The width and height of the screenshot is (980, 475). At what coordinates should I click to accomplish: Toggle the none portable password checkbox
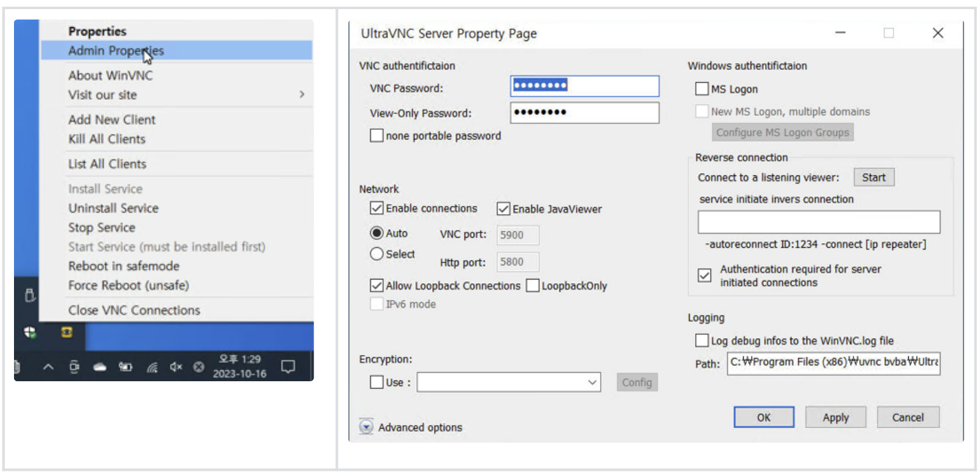click(377, 135)
